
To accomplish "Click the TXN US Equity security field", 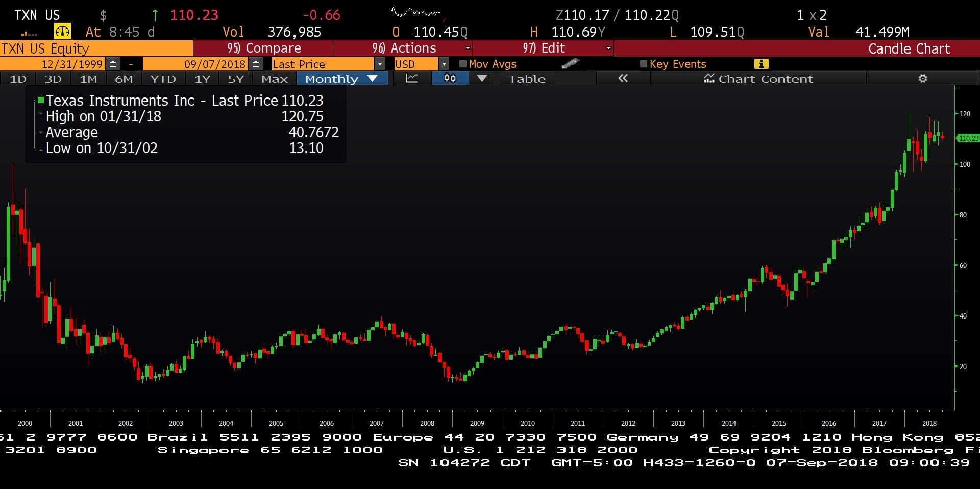I will pos(96,48).
